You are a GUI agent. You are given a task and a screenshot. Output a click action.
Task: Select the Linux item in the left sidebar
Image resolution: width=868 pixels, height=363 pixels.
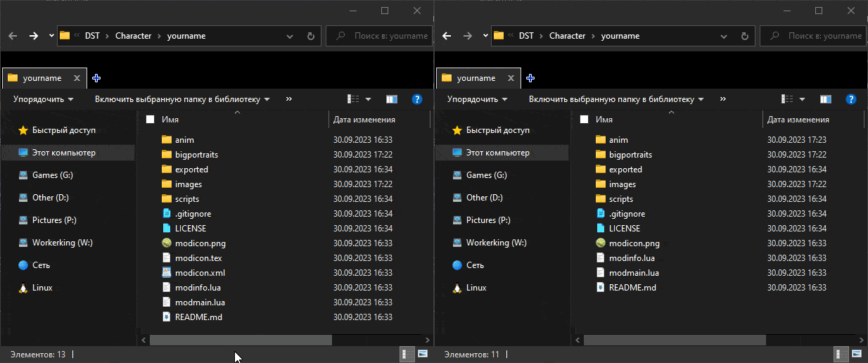click(x=42, y=288)
